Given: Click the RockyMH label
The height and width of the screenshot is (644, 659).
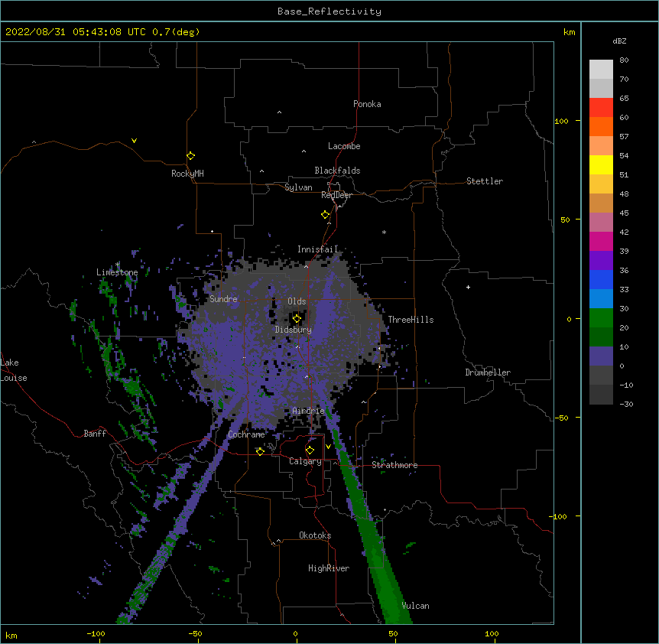Looking at the screenshot, I should (187, 174).
